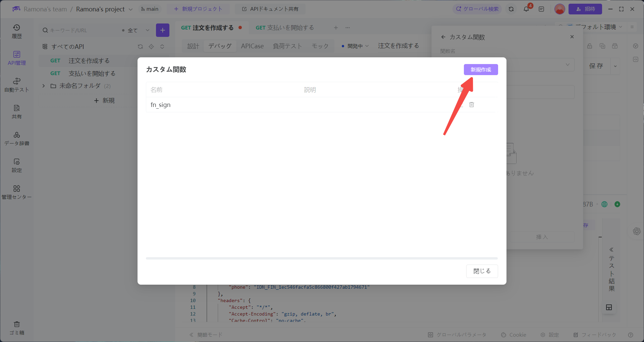Open the 保存 button's dropdown arrow
644x342 pixels.
(x=615, y=66)
